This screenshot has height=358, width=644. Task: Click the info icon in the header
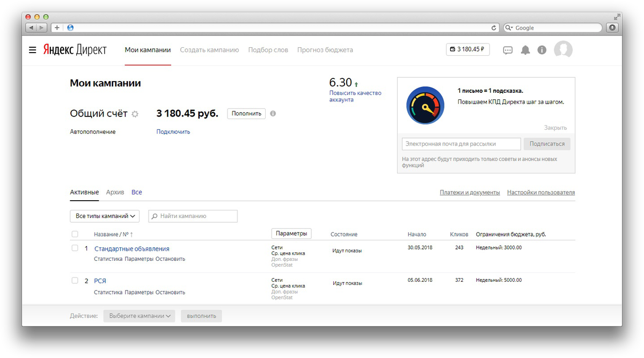click(x=542, y=50)
